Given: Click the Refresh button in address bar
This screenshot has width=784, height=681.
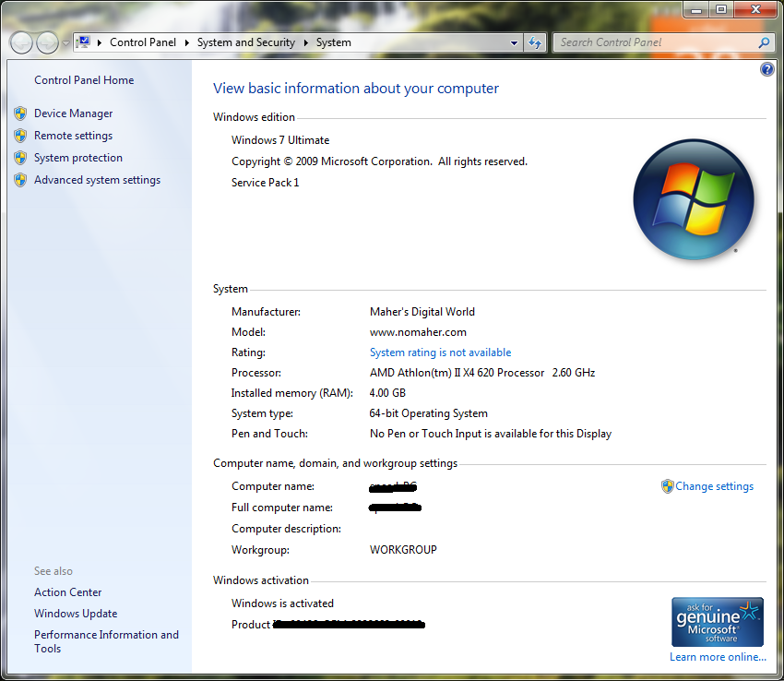Looking at the screenshot, I should [x=535, y=43].
